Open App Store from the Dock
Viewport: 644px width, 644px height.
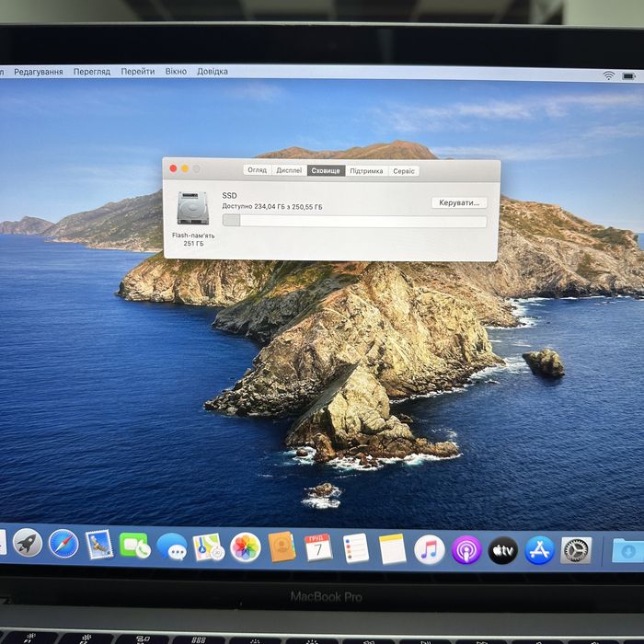pos(540,550)
